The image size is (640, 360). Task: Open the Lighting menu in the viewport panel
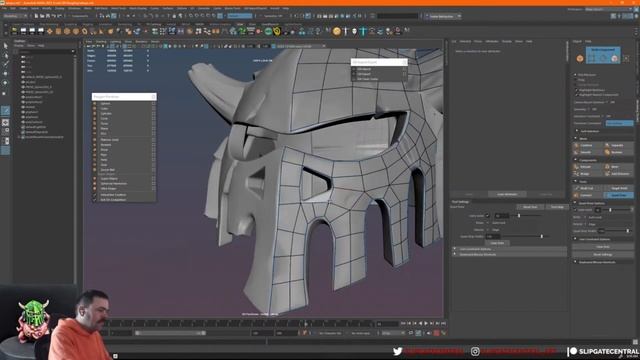click(x=116, y=42)
